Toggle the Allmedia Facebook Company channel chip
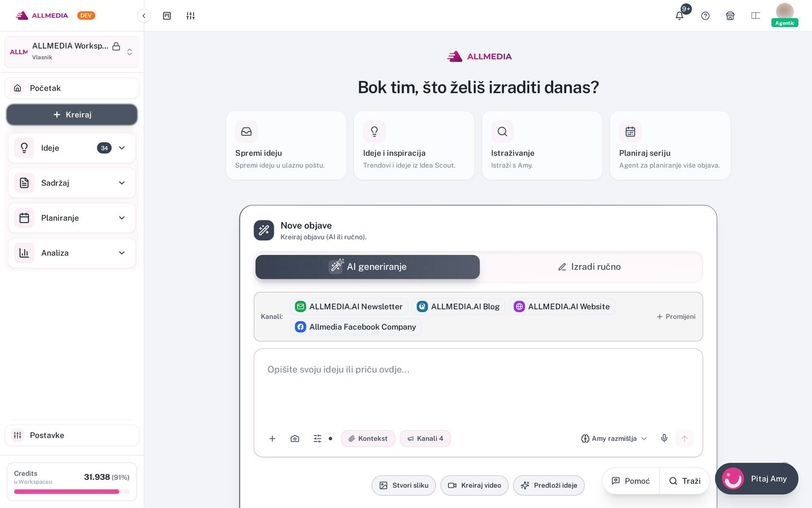The image size is (812, 508). (356, 327)
